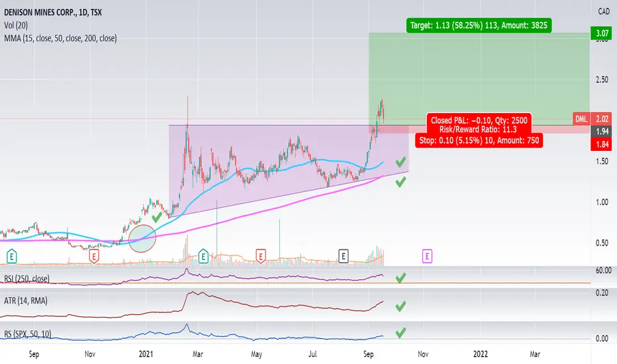Screen dimensions: 617x364
Task: Select the green checkmark beside the 200-day moving average
Action: 401,182
